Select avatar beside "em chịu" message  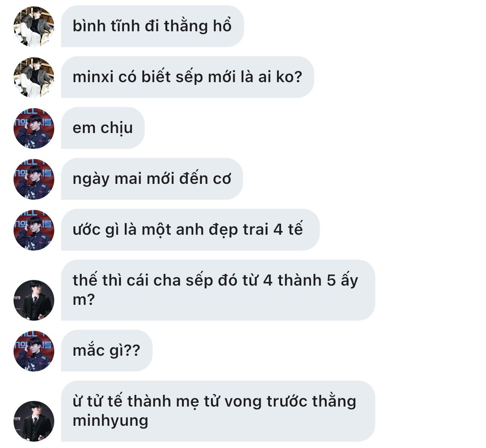pos(34,128)
